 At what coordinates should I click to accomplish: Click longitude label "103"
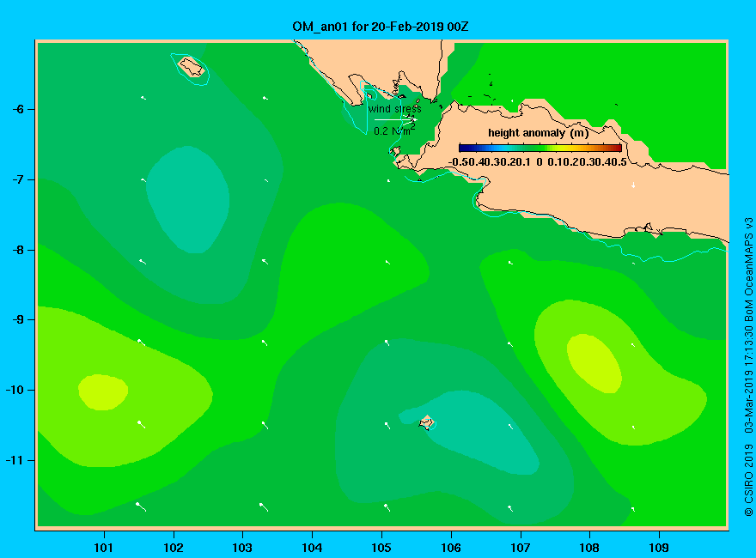tap(242, 548)
